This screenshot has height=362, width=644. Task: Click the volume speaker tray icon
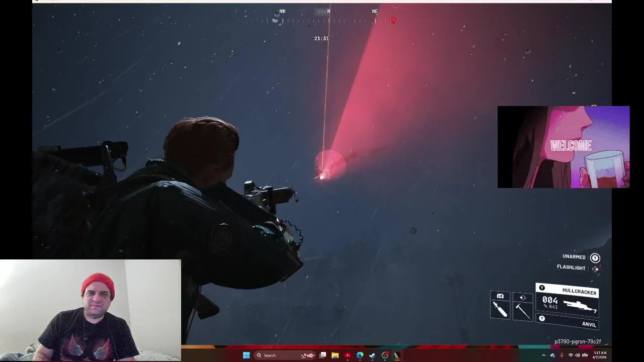[578, 355]
